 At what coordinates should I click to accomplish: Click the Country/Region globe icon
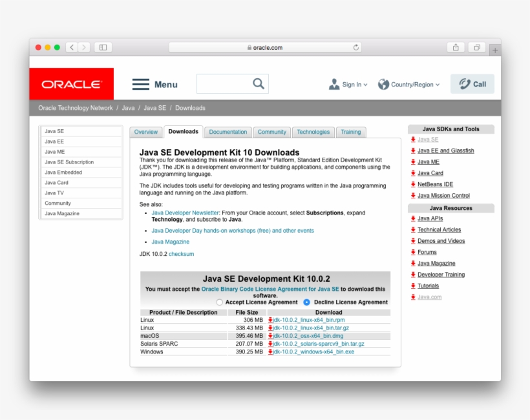click(383, 84)
